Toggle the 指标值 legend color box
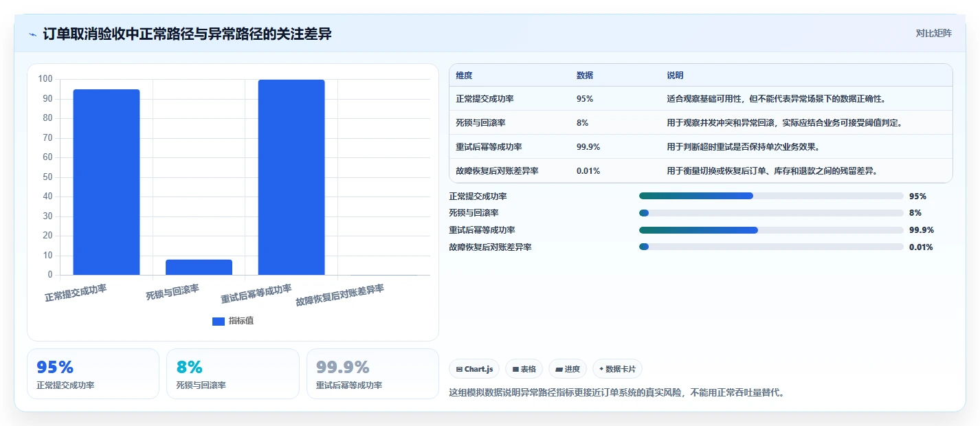980x426 pixels. click(x=219, y=321)
